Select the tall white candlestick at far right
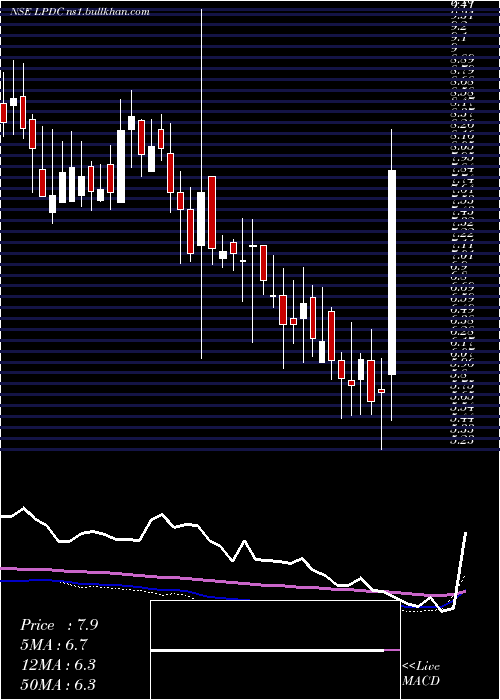 (x=392, y=272)
